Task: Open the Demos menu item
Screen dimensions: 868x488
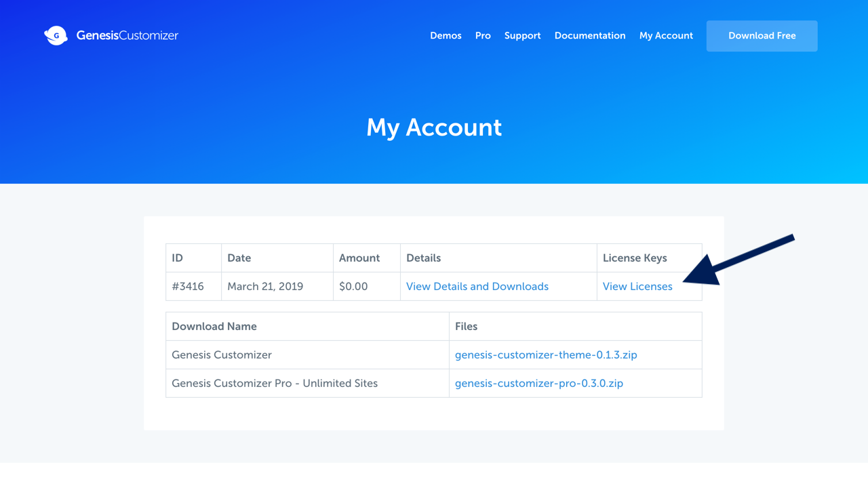Action: tap(446, 36)
